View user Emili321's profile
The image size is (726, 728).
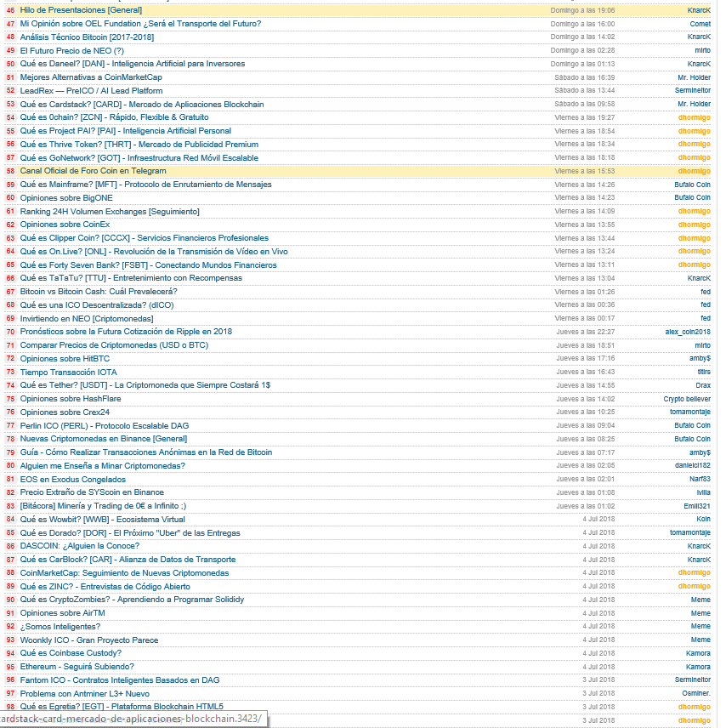[697, 506]
